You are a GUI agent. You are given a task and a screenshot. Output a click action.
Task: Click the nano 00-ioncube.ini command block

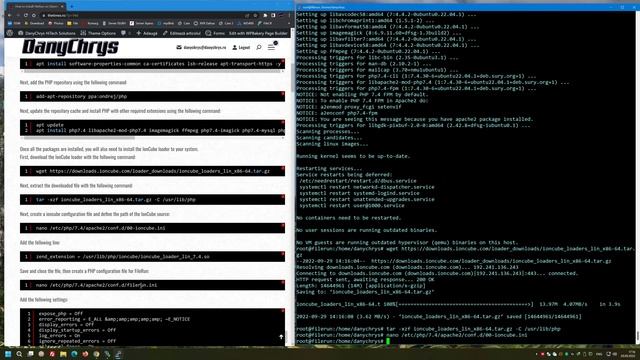pos(152,228)
